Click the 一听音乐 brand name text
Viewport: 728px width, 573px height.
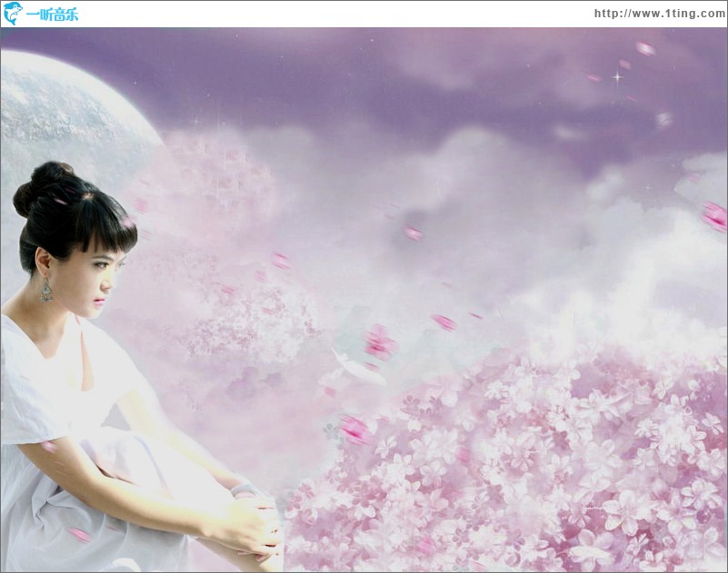click(52, 15)
